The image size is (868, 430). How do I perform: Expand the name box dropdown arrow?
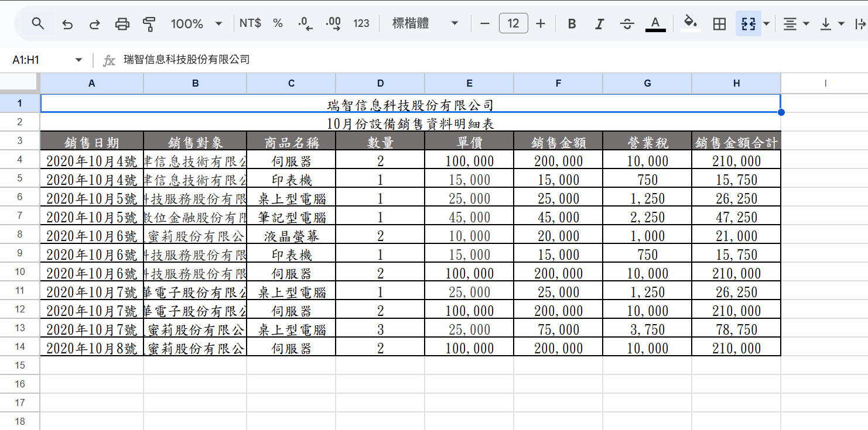pyautogui.click(x=78, y=60)
